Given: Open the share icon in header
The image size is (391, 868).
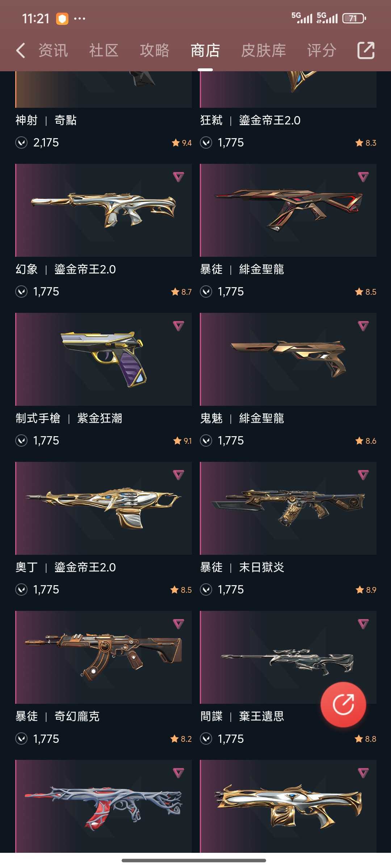Looking at the screenshot, I should [366, 50].
